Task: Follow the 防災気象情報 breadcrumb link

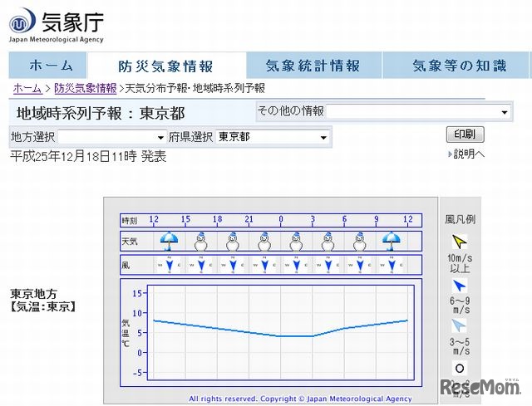Action: (x=85, y=89)
